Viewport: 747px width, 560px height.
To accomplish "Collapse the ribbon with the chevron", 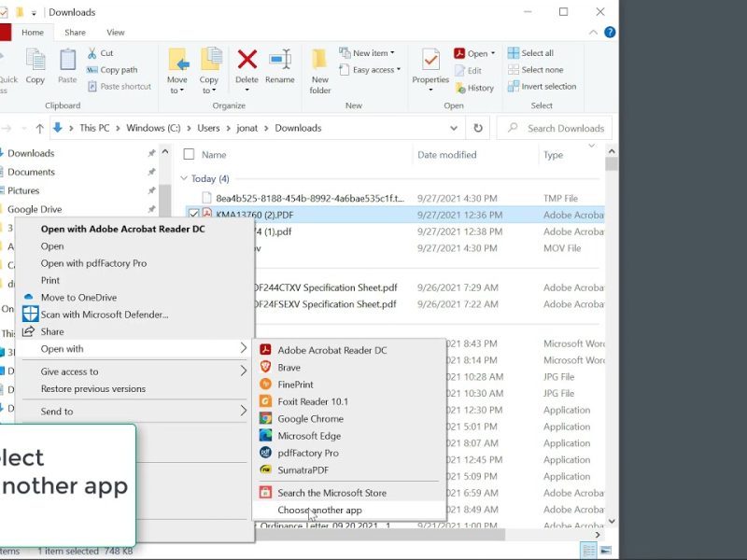I will point(593,32).
